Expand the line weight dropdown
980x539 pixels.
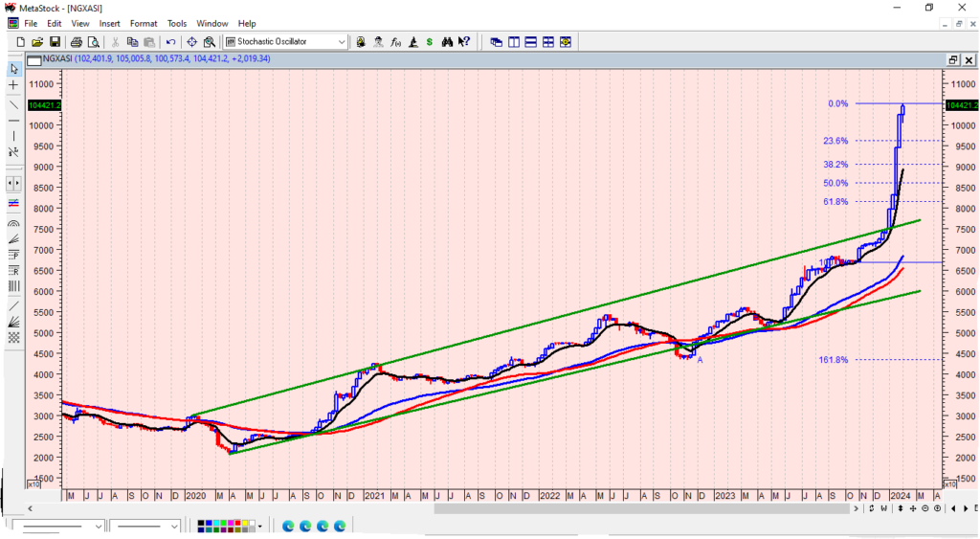tap(173, 526)
